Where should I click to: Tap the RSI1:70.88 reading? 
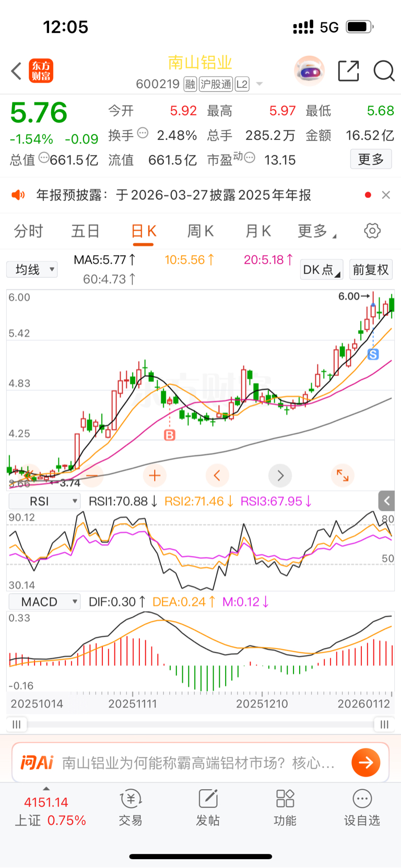[x=123, y=501]
